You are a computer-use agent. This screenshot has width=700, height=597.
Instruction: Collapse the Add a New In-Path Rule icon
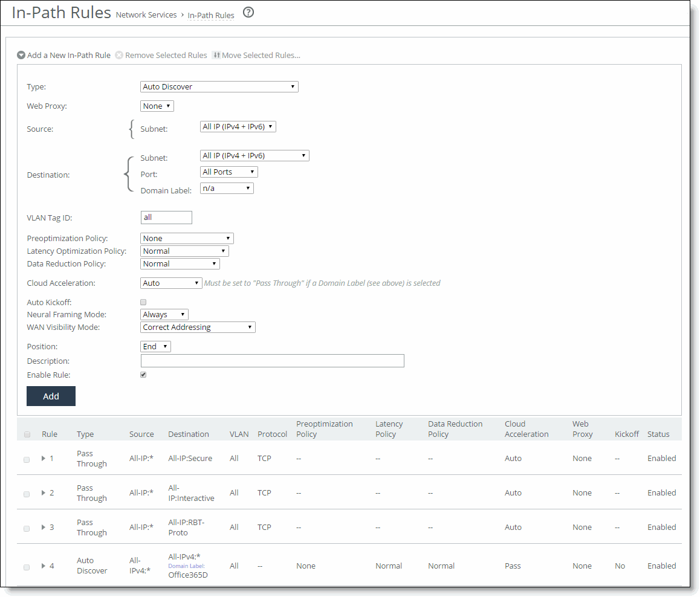click(x=21, y=56)
